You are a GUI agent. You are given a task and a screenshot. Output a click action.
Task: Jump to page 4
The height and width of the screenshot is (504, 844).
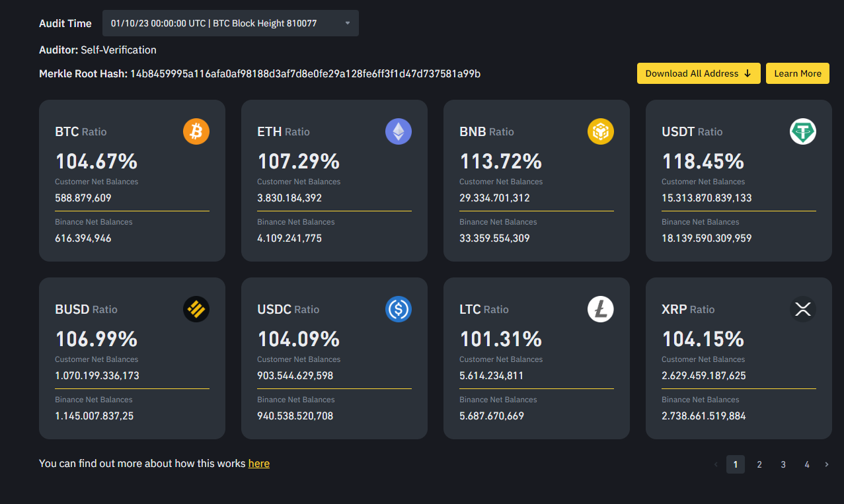pyautogui.click(x=807, y=464)
